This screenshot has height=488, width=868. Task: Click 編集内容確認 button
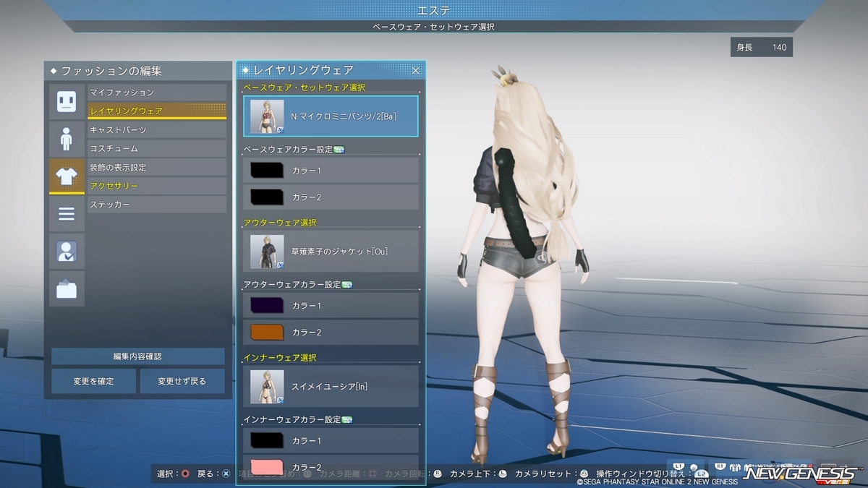pyautogui.click(x=137, y=356)
